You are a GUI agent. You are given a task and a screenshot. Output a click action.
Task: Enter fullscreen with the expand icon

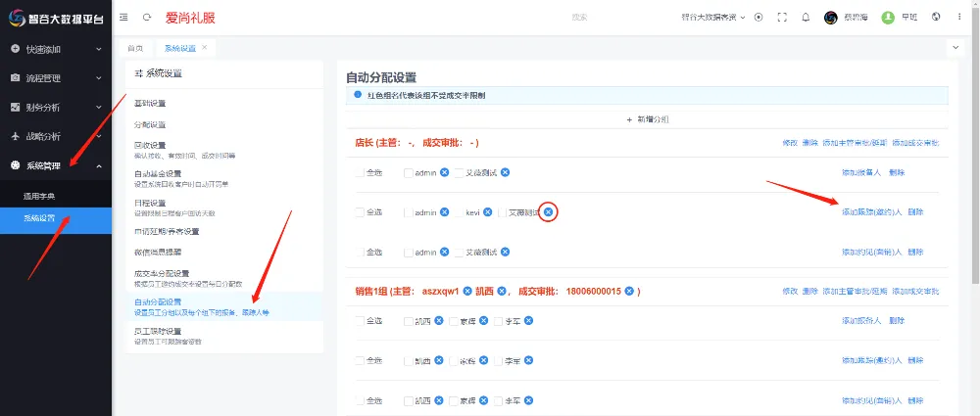click(x=782, y=17)
